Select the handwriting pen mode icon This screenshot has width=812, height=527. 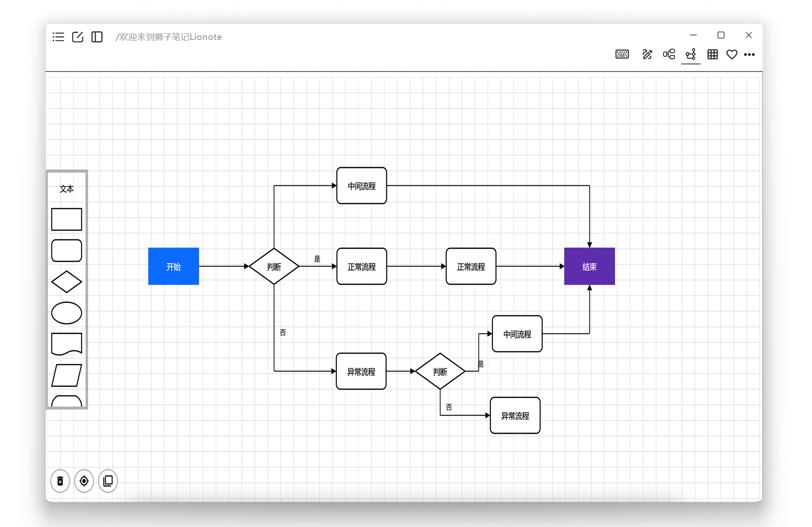(x=647, y=54)
